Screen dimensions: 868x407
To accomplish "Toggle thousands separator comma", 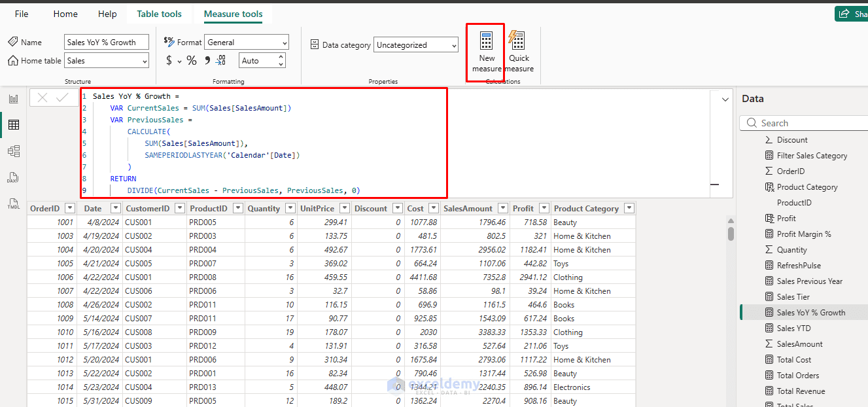I will (207, 60).
